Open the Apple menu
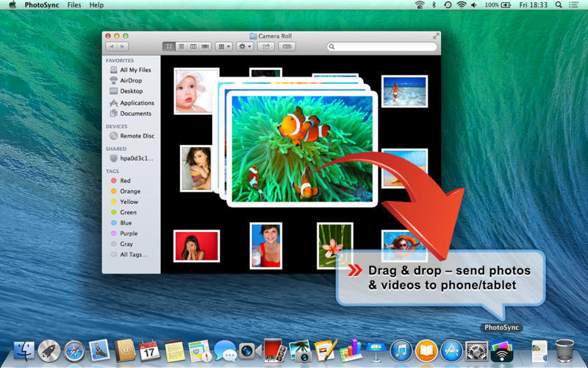This screenshot has width=588, height=368. click(12, 5)
